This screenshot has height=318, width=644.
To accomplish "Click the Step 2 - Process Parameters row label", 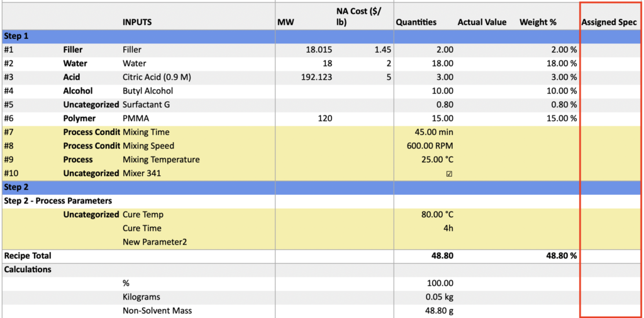I will point(58,201).
